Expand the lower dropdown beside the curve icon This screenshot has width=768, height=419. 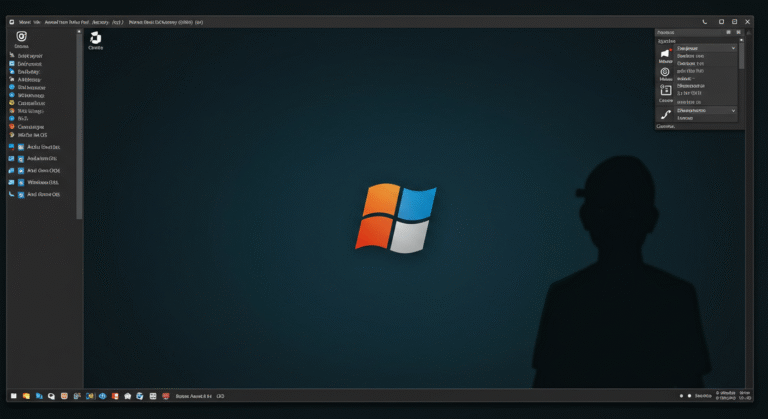[x=706, y=110]
